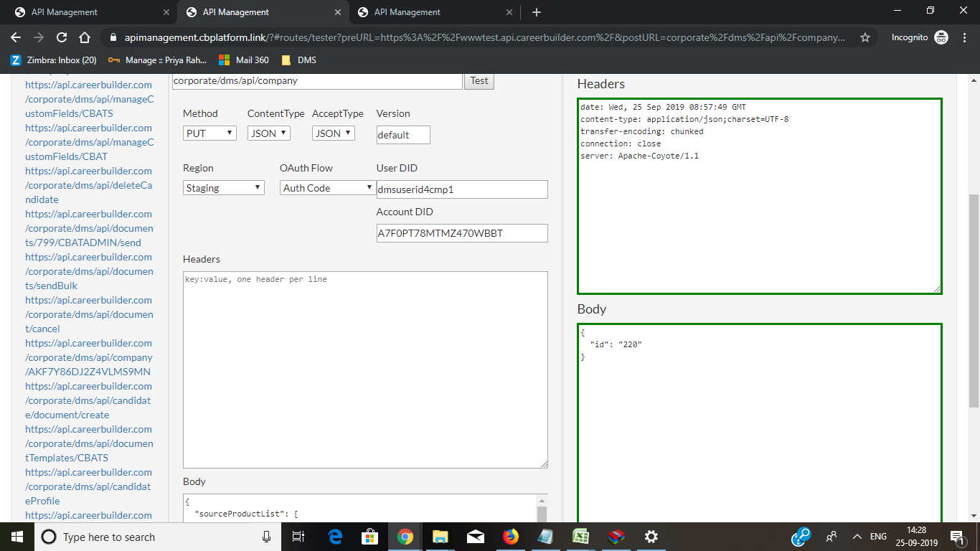The height and width of the screenshot is (551, 980).
Task: Open Zimbra Inbox bookmark
Action: coord(54,60)
